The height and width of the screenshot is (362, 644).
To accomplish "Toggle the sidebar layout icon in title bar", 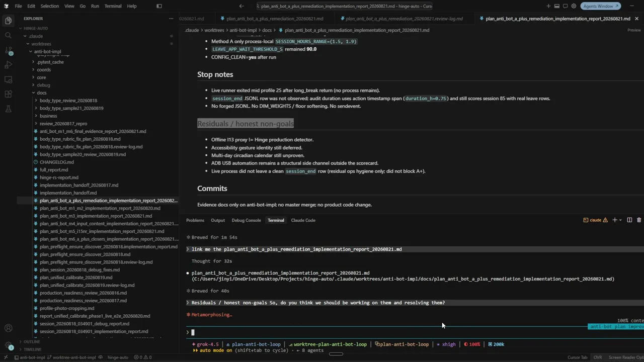I will (159, 6).
